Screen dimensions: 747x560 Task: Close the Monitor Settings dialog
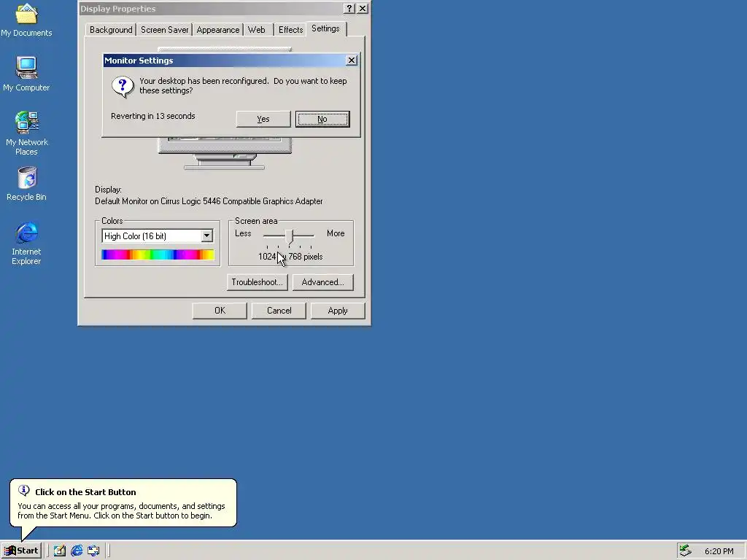[x=352, y=61]
